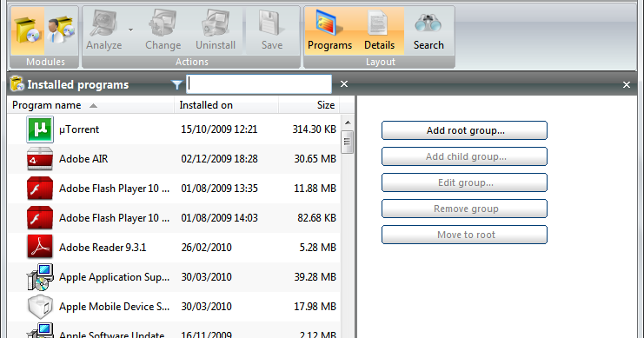Close the Installed programs panel

pos(627,84)
